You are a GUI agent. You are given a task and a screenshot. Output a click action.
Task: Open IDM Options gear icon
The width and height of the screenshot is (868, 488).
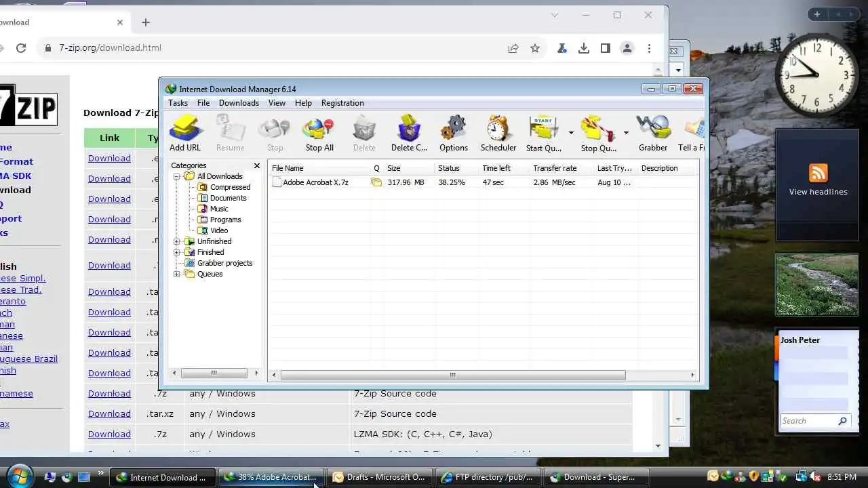pos(454,134)
